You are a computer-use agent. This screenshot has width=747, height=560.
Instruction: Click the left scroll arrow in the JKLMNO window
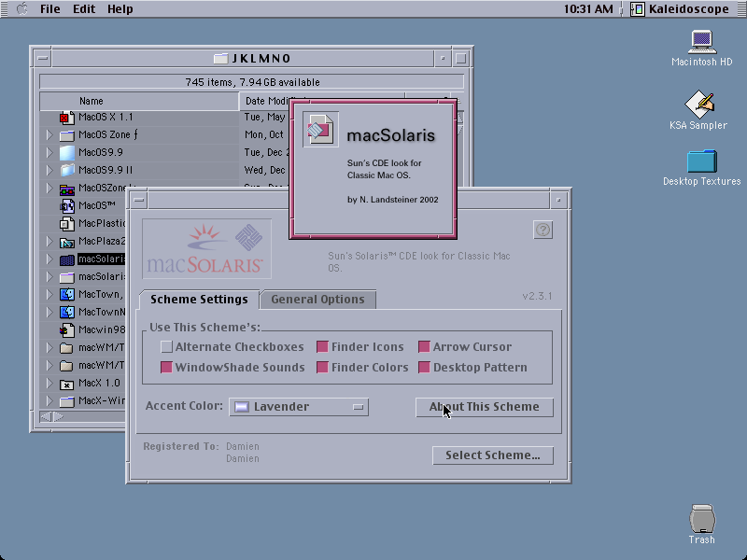click(x=46, y=416)
